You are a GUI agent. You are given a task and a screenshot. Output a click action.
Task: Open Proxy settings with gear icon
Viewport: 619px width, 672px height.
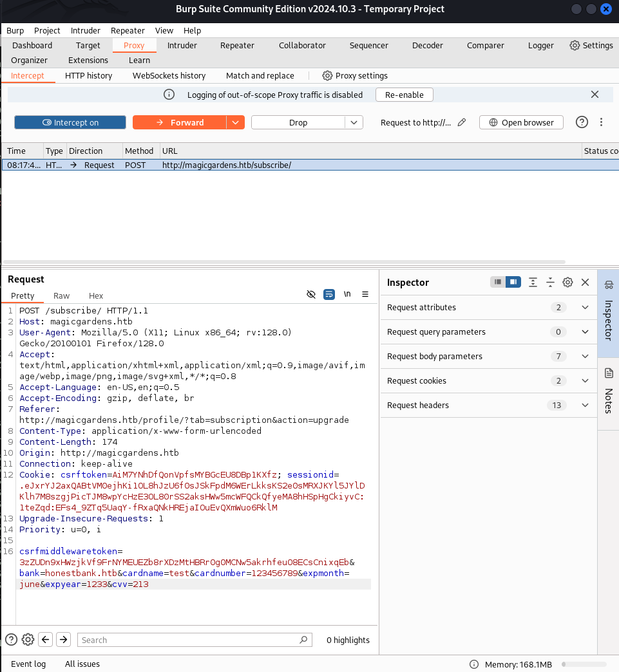[355, 76]
